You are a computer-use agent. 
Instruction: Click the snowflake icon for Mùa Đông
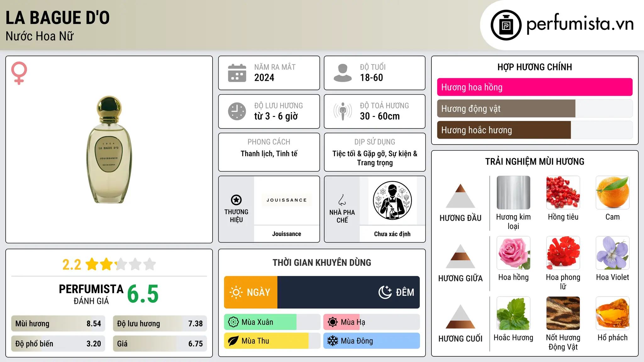tap(333, 341)
